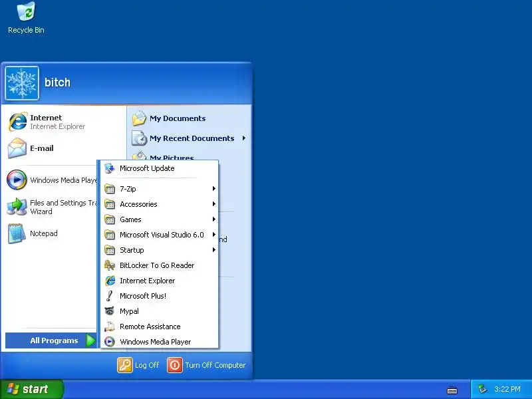Image resolution: width=532 pixels, height=399 pixels.
Task: Click the "Startup" text label
Action: coord(132,250)
